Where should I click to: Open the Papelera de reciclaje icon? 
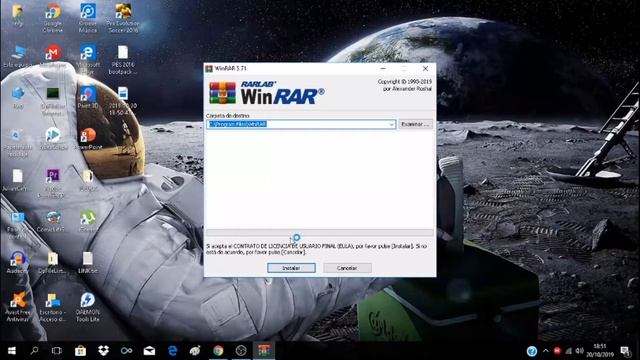pyautogui.click(x=17, y=143)
